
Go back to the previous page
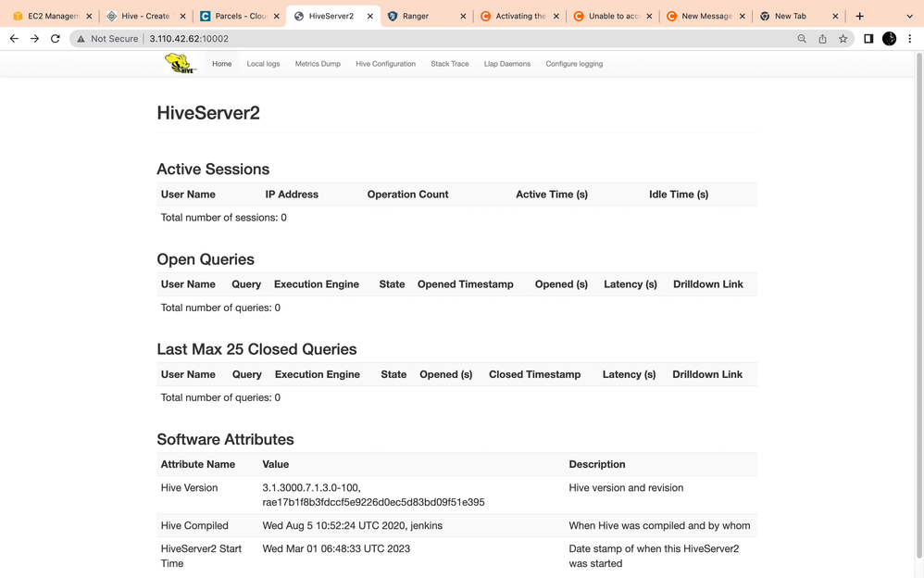14,38
